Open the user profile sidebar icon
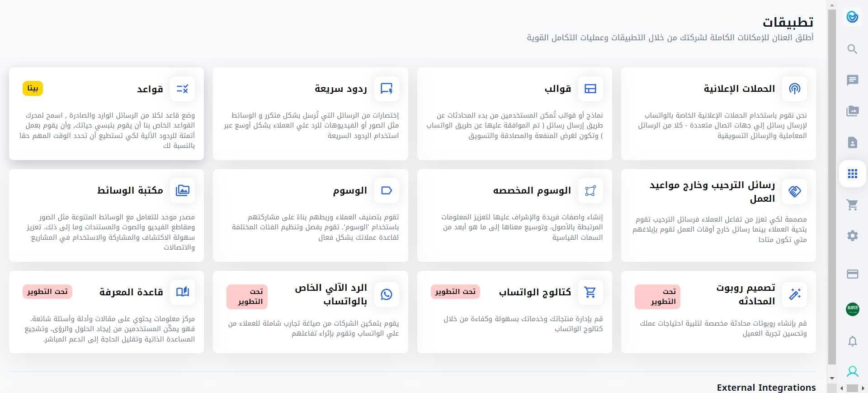This screenshot has height=393, width=868. pyautogui.click(x=852, y=372)
